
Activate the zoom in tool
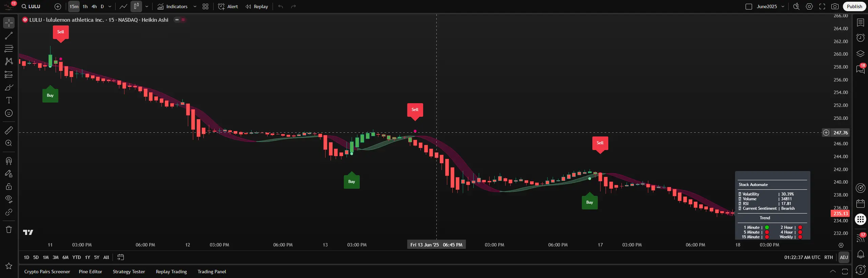[9, 143]
